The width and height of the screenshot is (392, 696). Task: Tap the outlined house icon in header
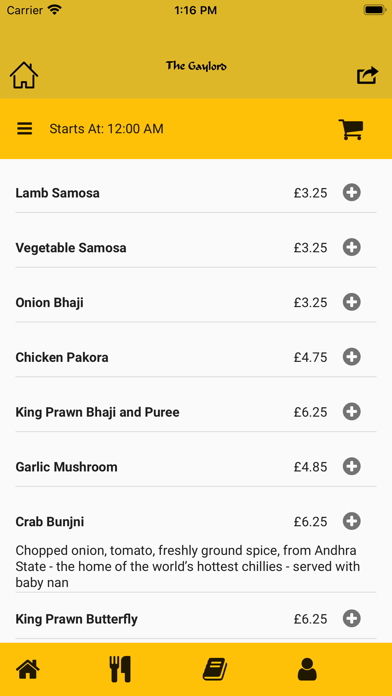click(24, 75)
